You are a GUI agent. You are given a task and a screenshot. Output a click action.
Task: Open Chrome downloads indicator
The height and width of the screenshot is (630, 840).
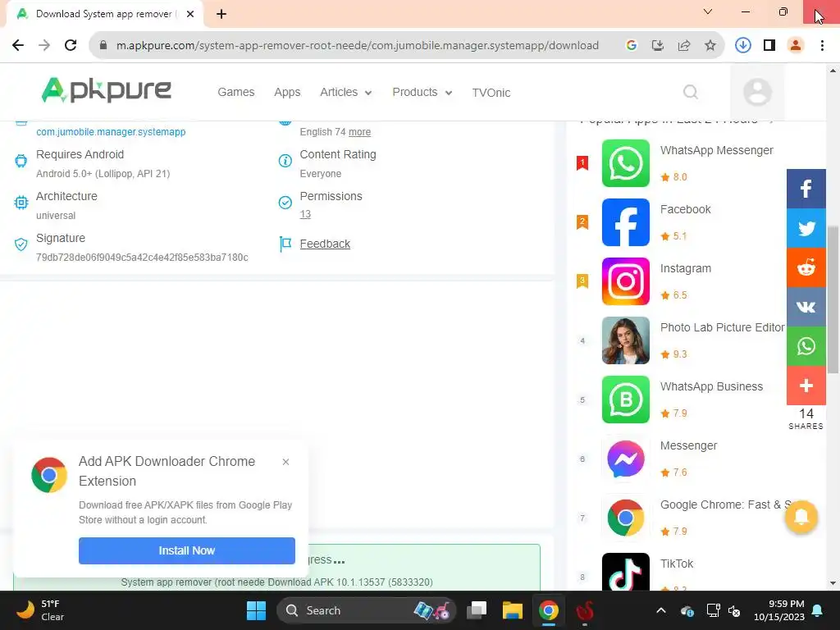click(742, 46)
